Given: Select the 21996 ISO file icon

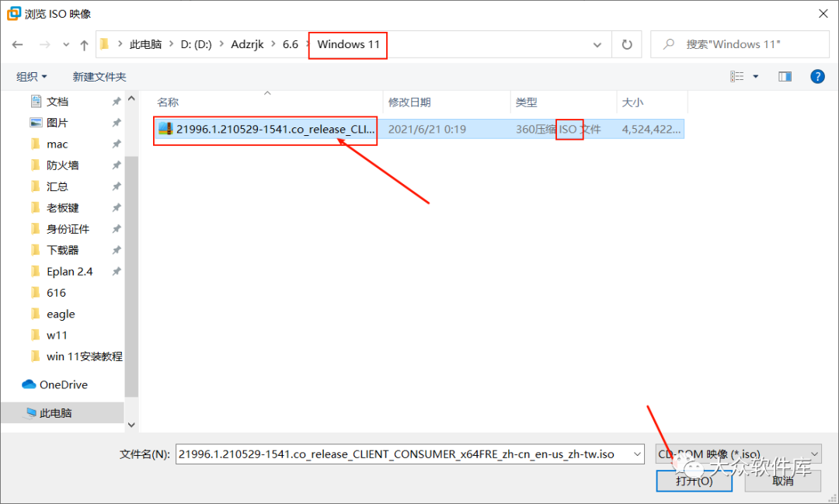Looking at the screenshot, I should tap(165, 129).
